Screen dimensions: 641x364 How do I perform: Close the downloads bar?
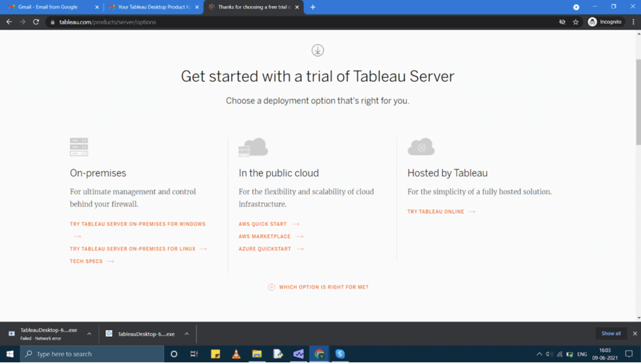pyautogui.click(x=635, y=334)
